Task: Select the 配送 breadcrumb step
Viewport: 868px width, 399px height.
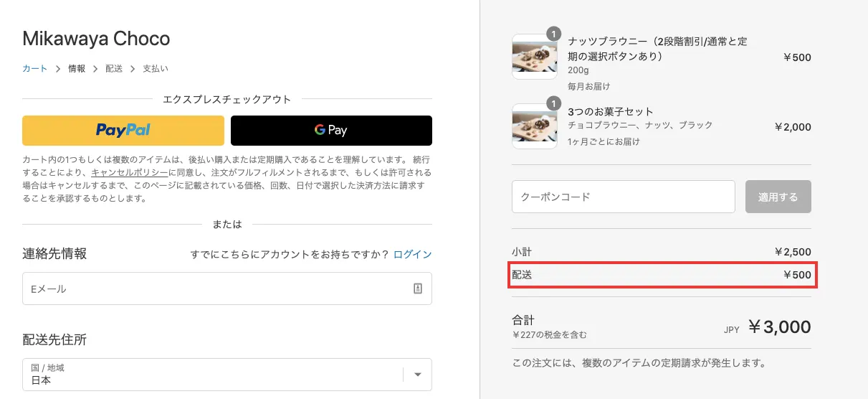Action: 114,69
